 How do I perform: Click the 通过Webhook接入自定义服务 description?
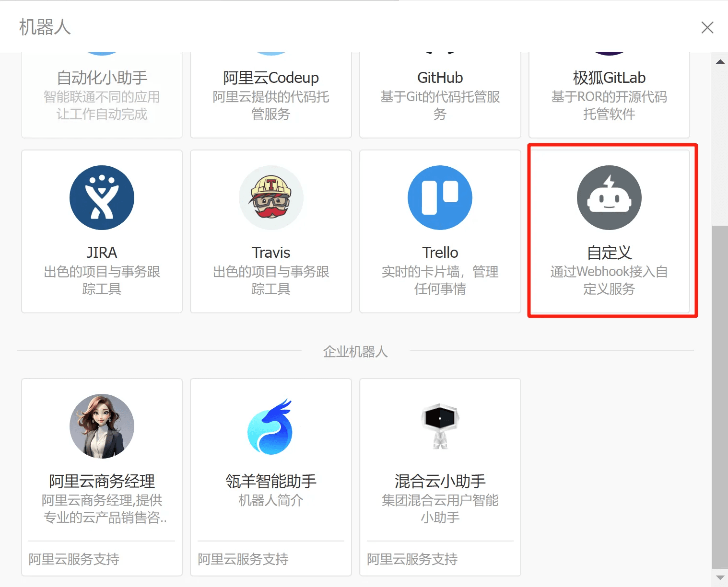coord(609,280)
